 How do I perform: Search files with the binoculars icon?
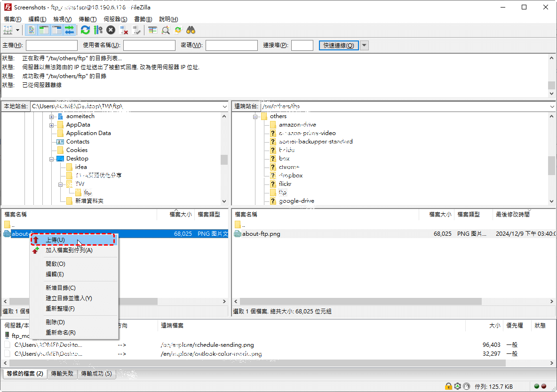pos(191,30)
